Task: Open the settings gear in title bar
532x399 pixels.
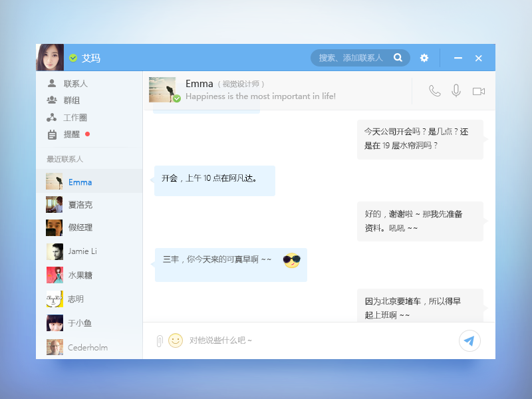Action: (x=424, y=58)
